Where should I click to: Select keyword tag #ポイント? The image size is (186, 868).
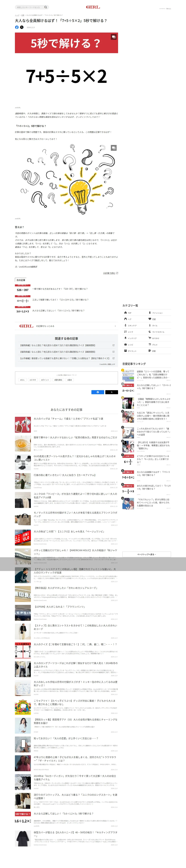(x=45, y=380)
